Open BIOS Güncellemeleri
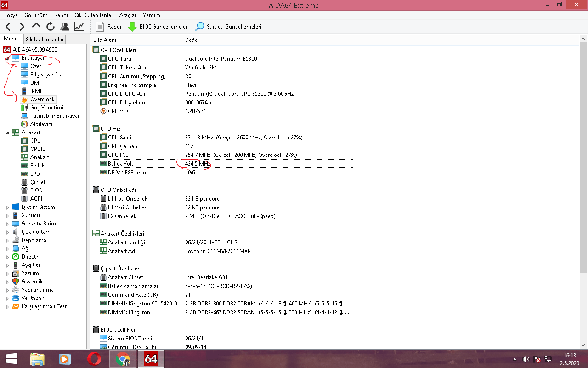 click(x=158, y=27)
